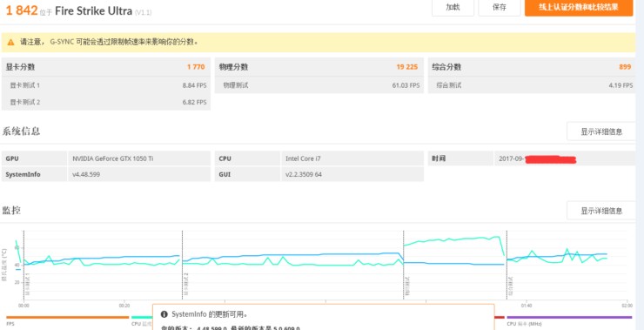Viewport: 644px width, 330px height.
Task: Click the 时间 date value 2017-09
Action: pyautogui.click(x=512, y=158)
